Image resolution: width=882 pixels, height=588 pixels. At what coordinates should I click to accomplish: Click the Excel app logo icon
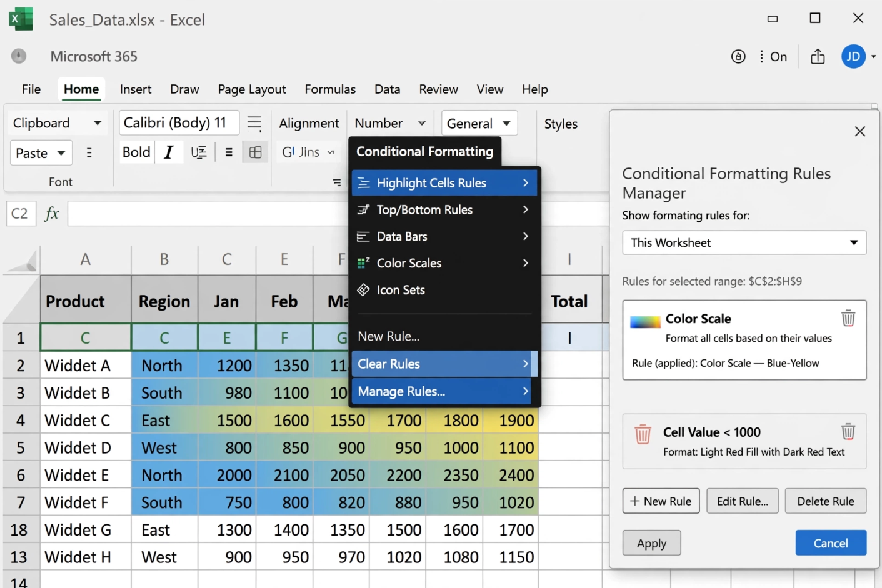(x=21, y=19)
